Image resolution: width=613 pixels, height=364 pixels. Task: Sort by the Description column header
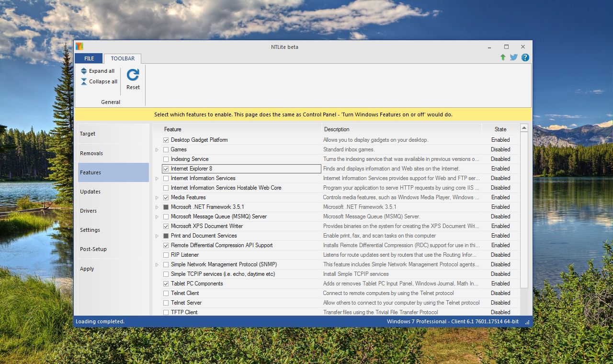(x=402, y=129)
